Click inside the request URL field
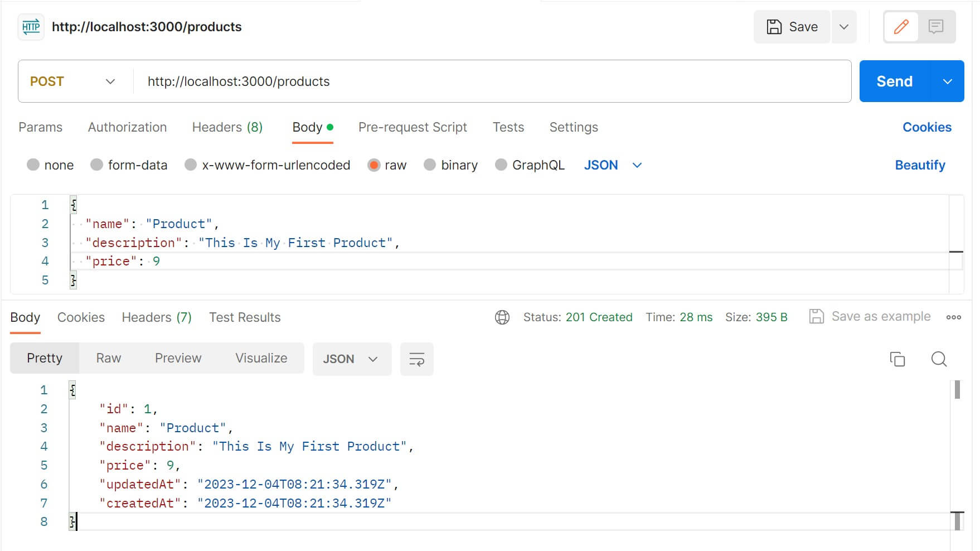Viewport: 980px width, 551px height. point(390,81)
